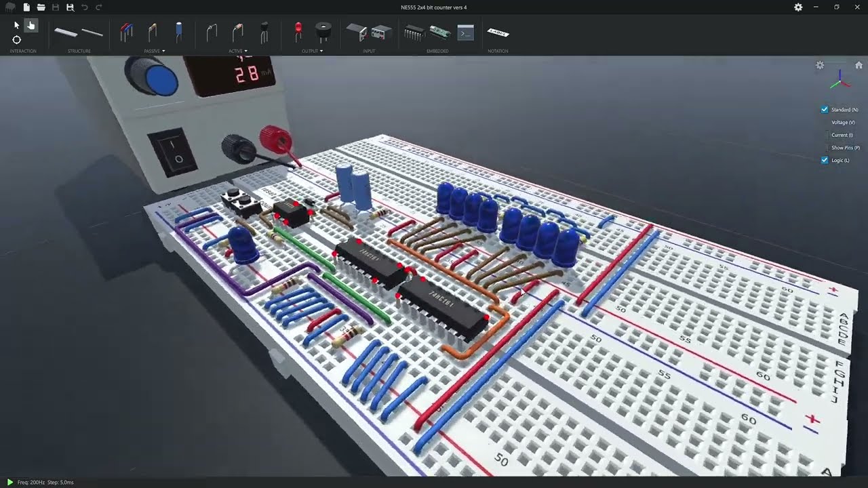This screenshot has height=488, width=868.
Task: Add a Label notation
Action: point(498,32)
